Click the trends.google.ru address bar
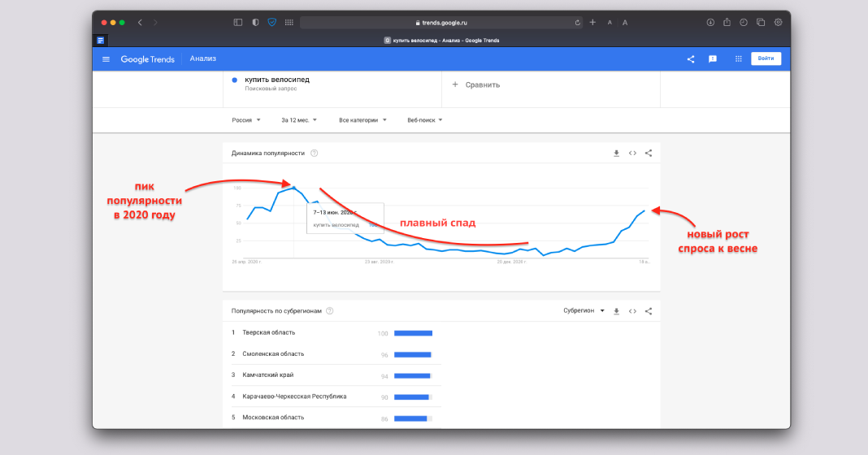868x455 pixels. pyautogui.click(x=441, y=23)
